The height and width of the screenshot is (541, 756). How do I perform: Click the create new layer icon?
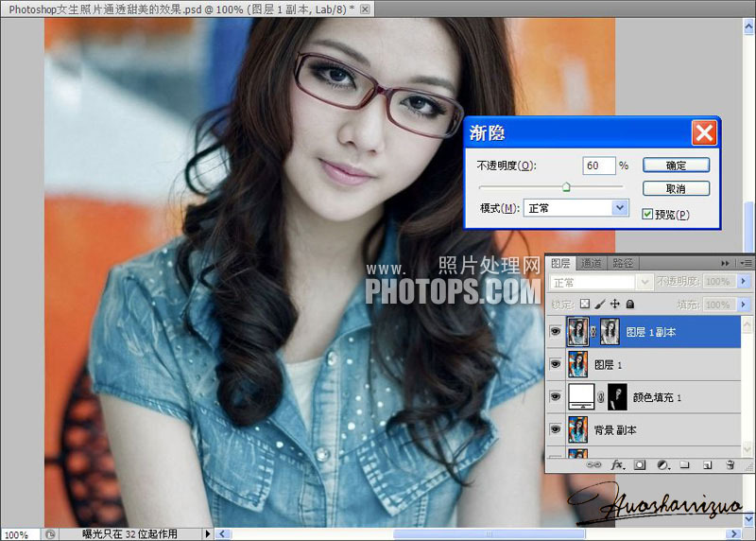coord(707,465)
